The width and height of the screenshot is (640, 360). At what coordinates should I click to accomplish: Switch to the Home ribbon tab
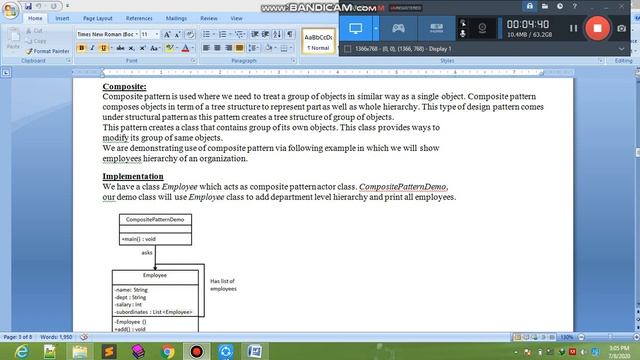35,18
